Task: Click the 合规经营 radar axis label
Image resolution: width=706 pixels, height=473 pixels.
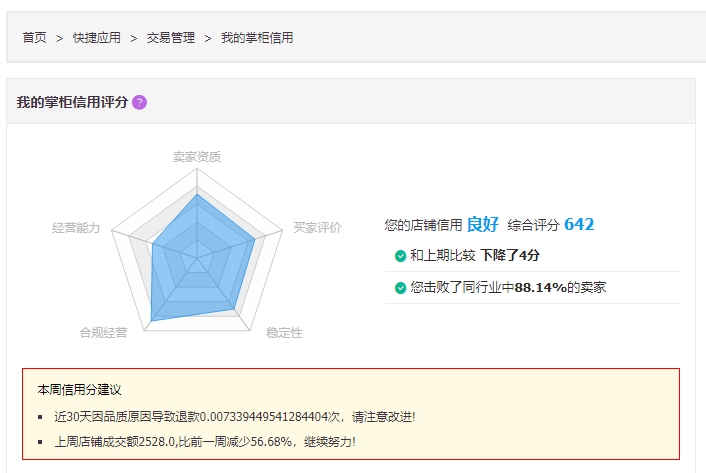Action: [x=104, y=332]
